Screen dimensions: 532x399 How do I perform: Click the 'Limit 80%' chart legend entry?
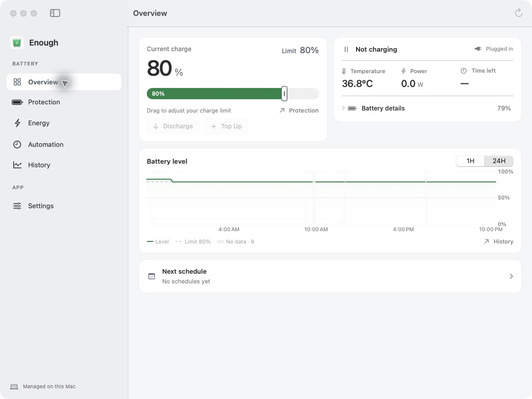coord(193,241)
